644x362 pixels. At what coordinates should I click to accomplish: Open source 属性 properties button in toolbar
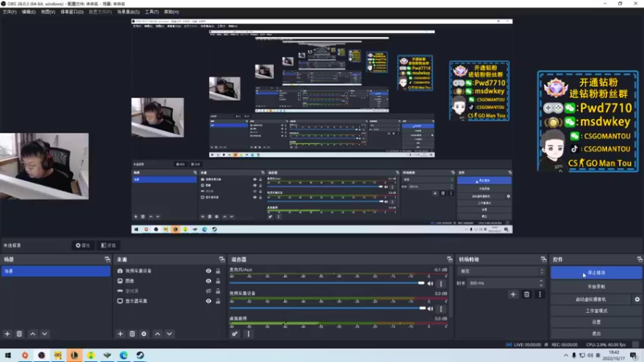83,245
